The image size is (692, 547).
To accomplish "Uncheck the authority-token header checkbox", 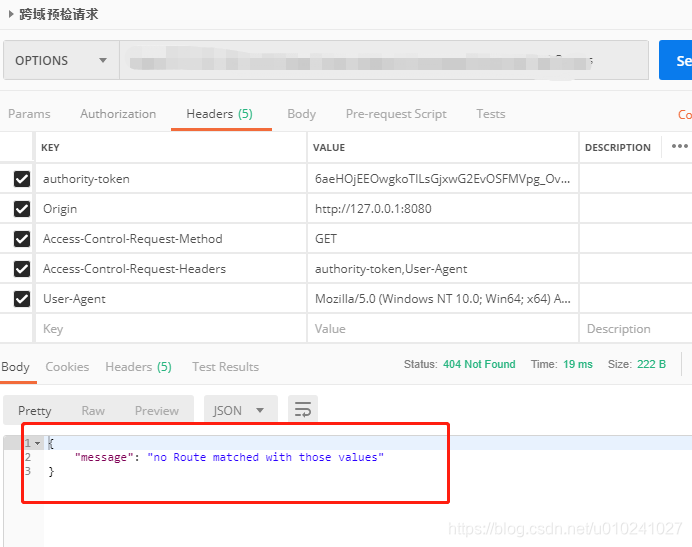I will 22,179.
